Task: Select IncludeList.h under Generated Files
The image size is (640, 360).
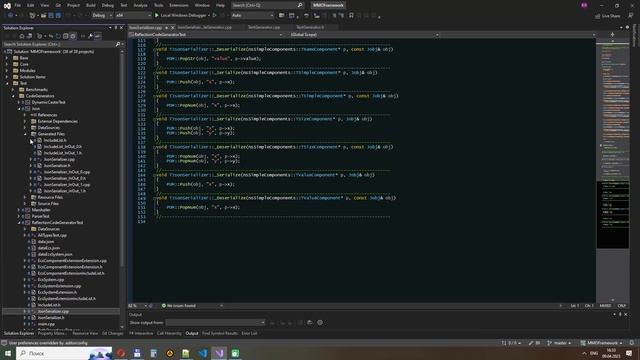Action: (55, 140)
